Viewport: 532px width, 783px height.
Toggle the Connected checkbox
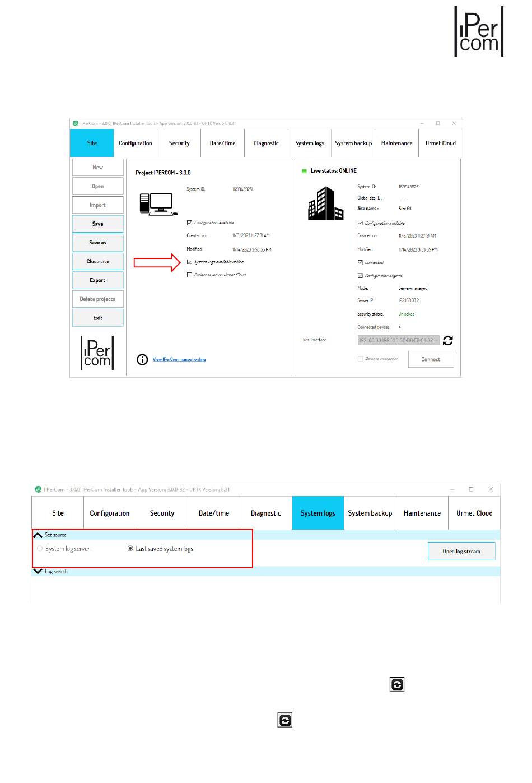360,262
